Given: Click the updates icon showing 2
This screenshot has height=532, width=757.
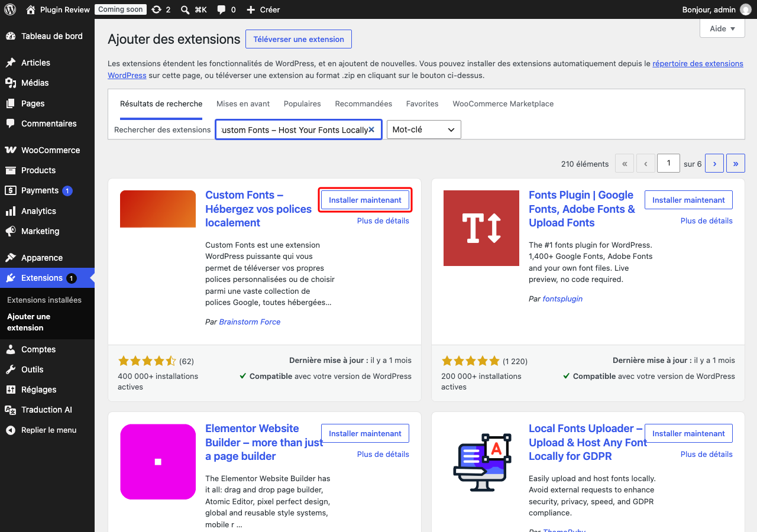Looking at the screenshot, I should 156,9.
